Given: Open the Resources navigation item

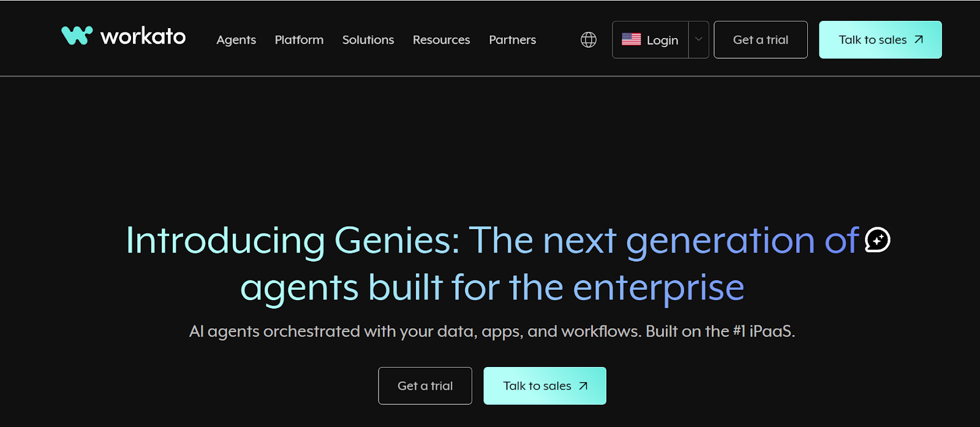Looking at the screenshot, I should pos(442,40).
